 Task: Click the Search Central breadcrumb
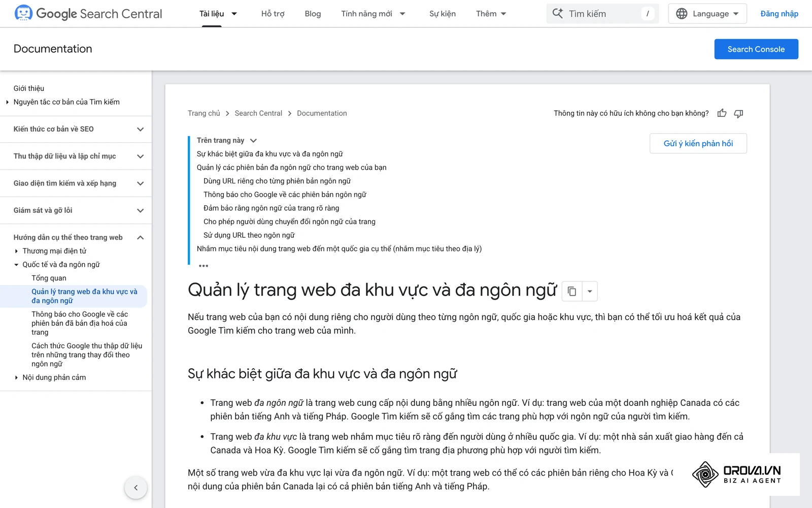258,113
